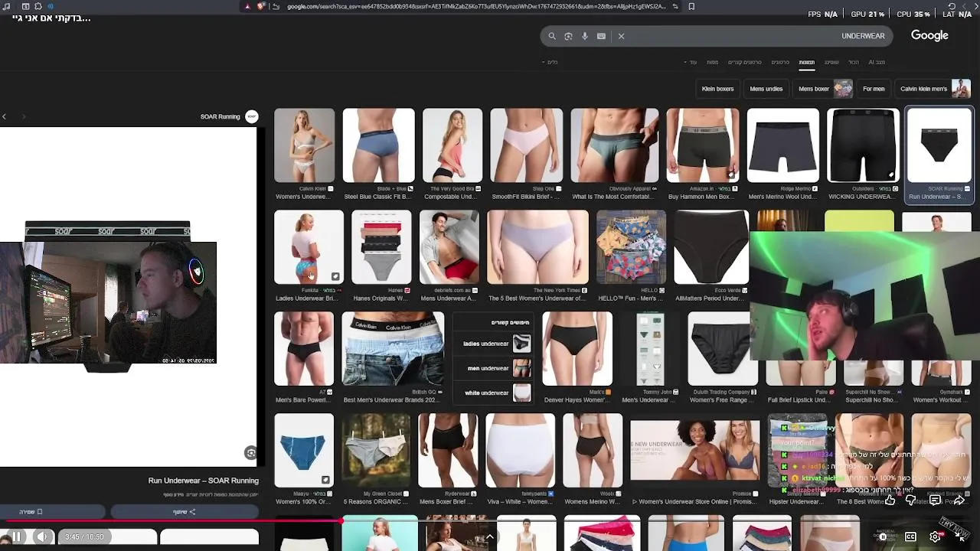Select the 'Mens boxer' suggestion chip
980x551 pixels.
[x=824, y=89]
